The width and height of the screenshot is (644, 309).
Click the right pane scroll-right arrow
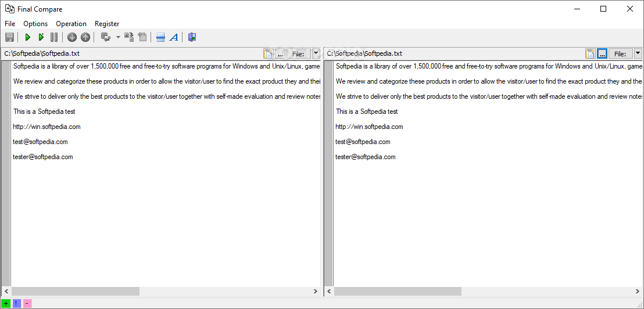point(638,292)
